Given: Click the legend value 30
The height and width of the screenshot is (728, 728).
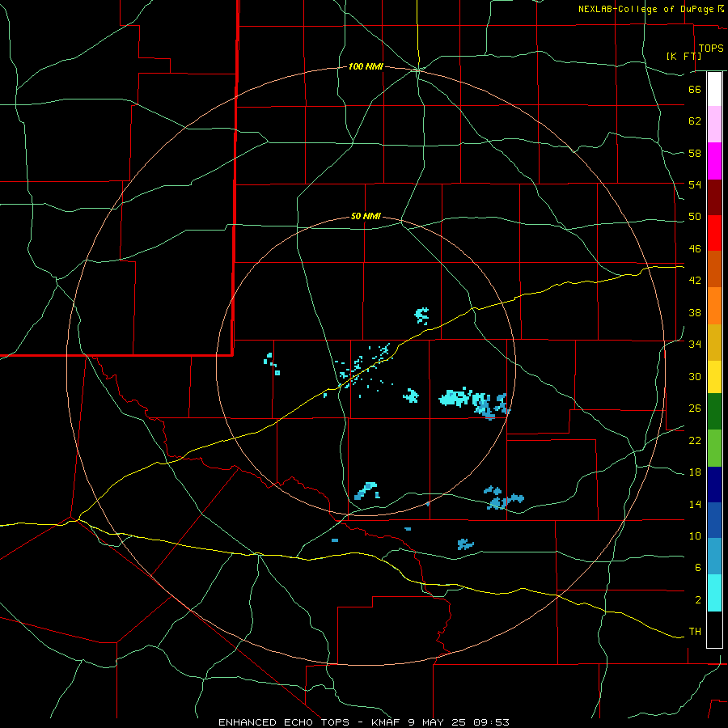Looking at the screenshot, I should point(695,376).
